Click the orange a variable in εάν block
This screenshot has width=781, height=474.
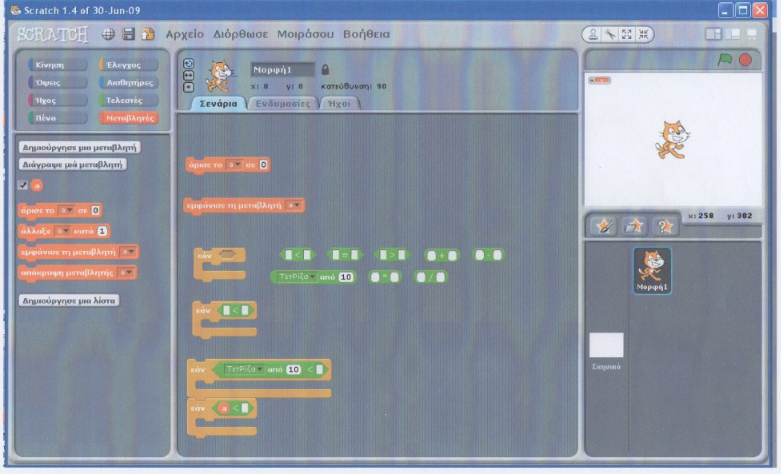click(x=224, y=408)
